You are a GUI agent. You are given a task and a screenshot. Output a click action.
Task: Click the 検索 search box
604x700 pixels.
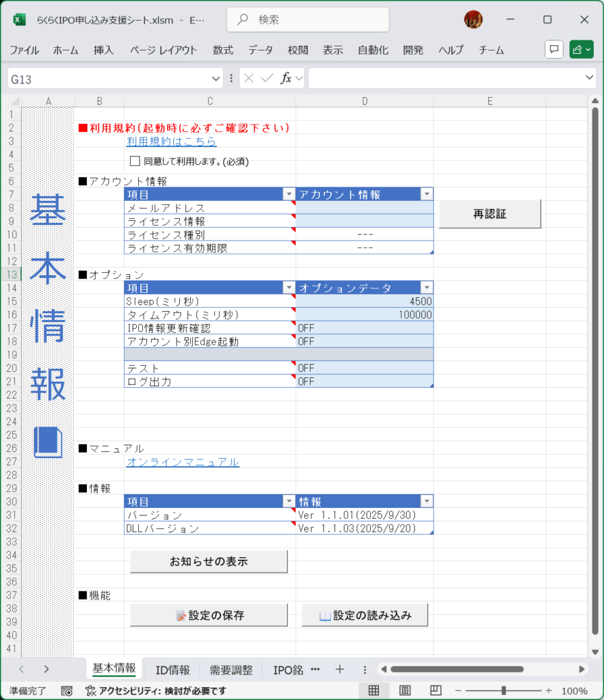308,20
